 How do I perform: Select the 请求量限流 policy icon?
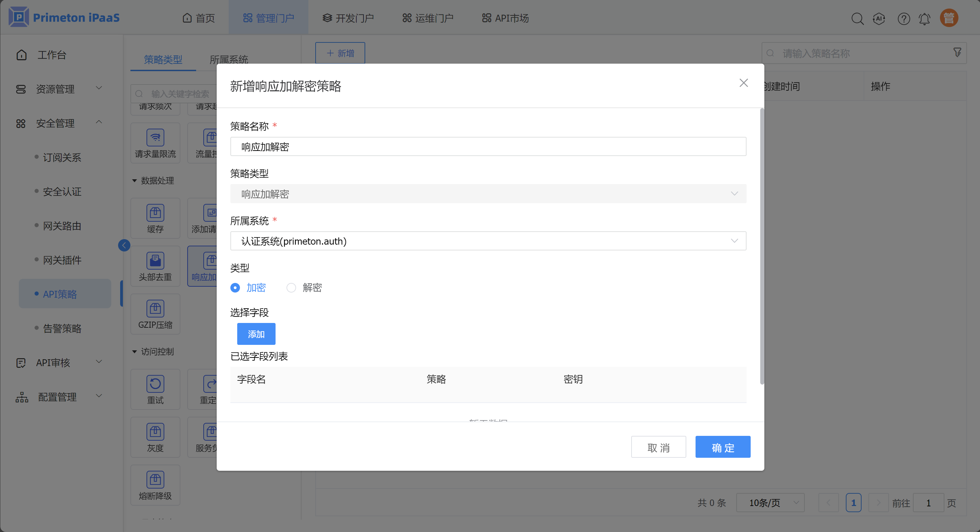coord(155,138)
